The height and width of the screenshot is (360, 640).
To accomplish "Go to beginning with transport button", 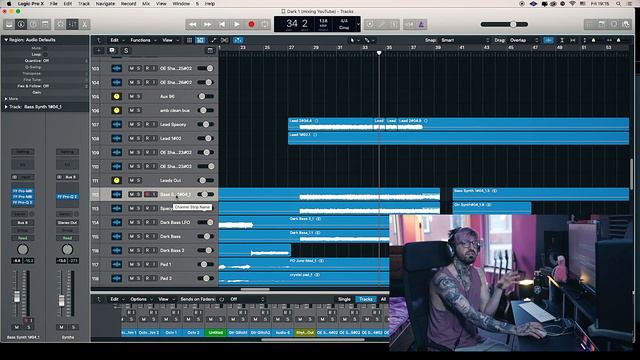I will point(222,24).
